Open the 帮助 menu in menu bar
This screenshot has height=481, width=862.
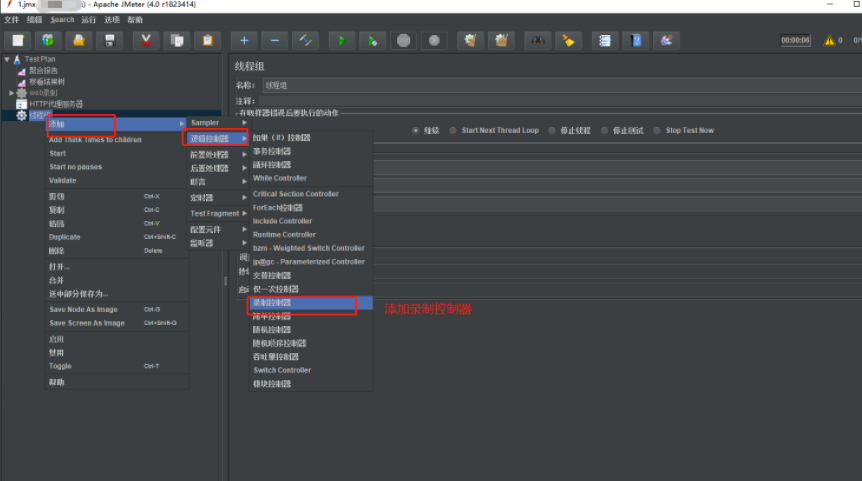135,20
